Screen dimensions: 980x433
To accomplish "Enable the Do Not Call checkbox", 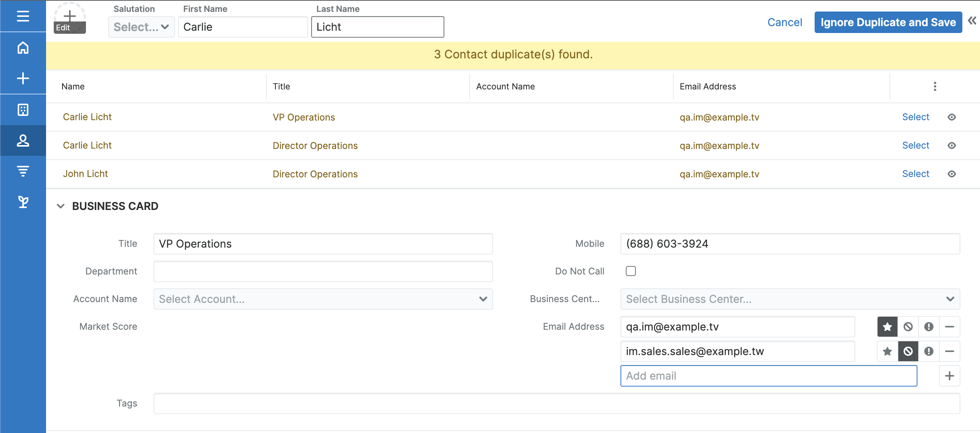I will coord(630,271).
